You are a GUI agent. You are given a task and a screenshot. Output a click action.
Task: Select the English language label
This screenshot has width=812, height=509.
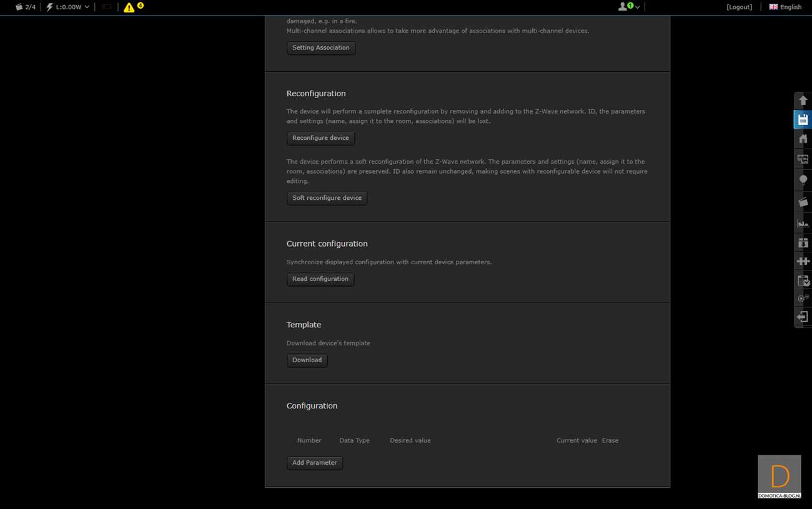tap(791, 7)
